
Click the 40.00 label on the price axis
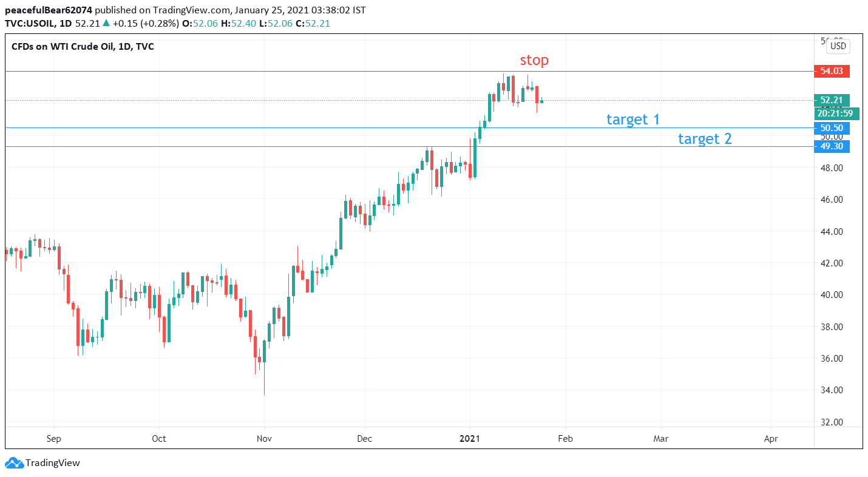tap(832, 295)
